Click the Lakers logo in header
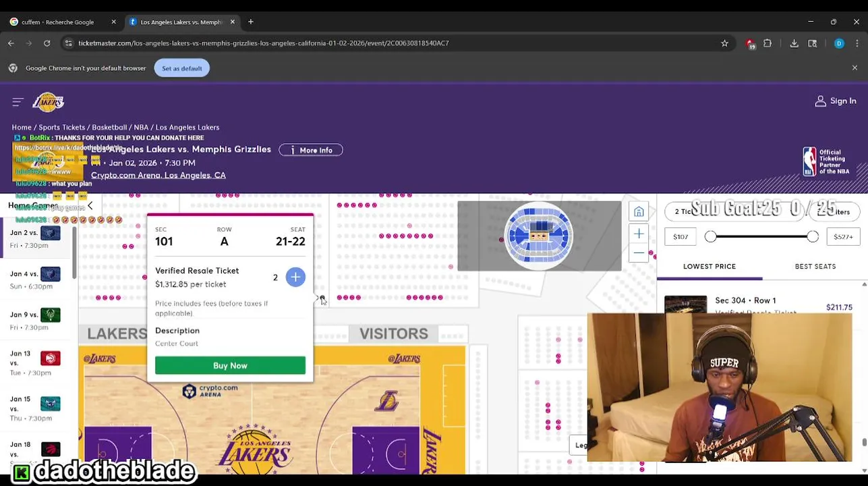868x486 pixels. pyautogui.click(x=48, y=102)
